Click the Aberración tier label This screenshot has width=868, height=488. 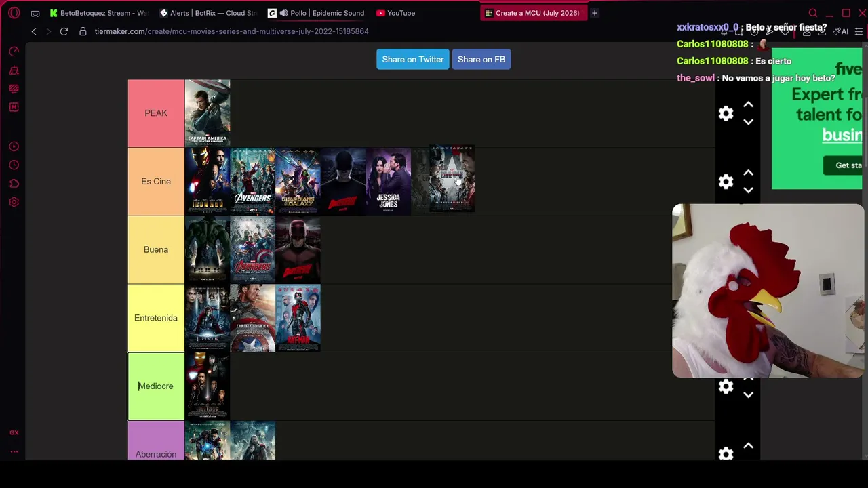coord(156,441)
